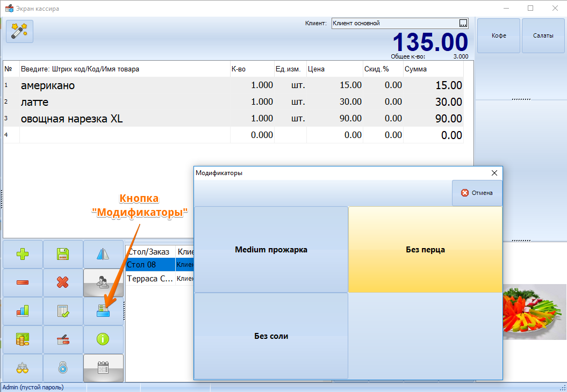Click the grey calendar button
The height and width of the screenshot is (392, 567).
point(103,368)
